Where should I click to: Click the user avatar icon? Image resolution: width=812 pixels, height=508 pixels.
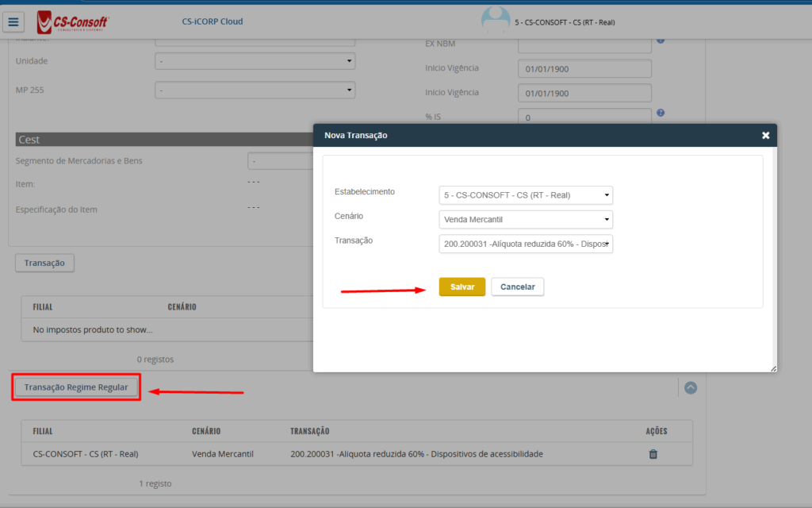click(x=496, y=21)
